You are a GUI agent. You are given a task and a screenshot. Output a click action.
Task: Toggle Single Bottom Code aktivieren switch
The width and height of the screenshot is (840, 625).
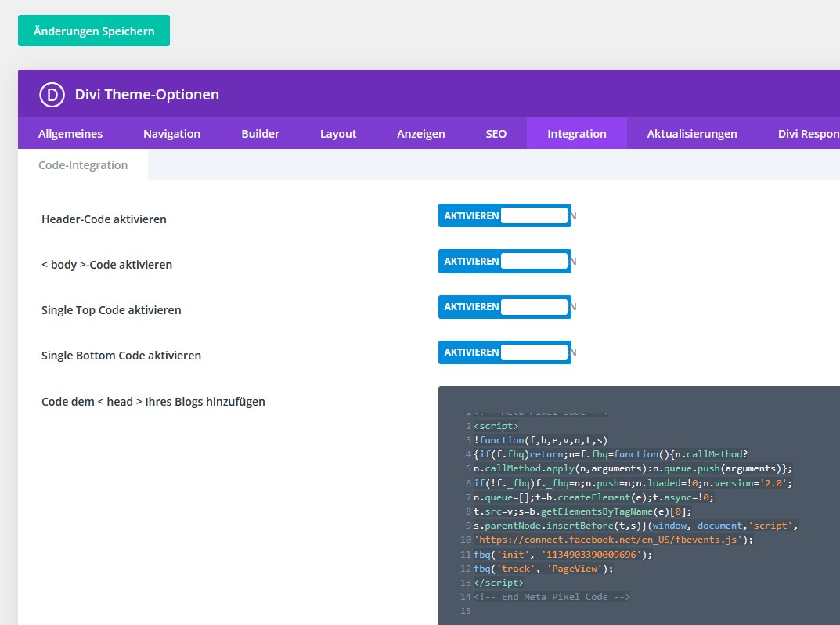coord(505,352)
